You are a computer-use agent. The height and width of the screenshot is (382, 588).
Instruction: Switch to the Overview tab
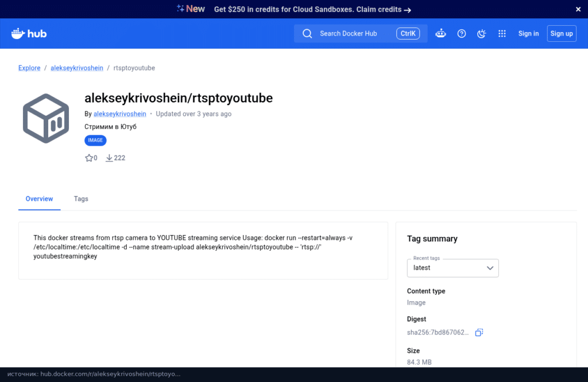pyautogui.click(x=40, y=199)
